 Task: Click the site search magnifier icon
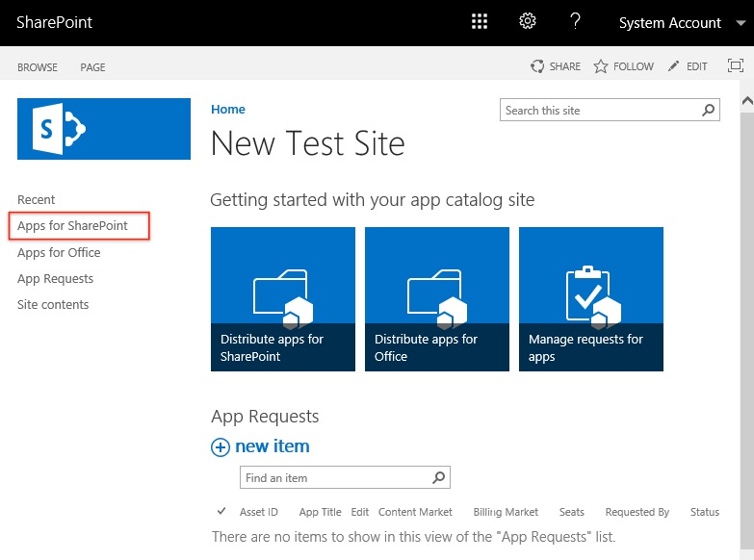point(708,110)
